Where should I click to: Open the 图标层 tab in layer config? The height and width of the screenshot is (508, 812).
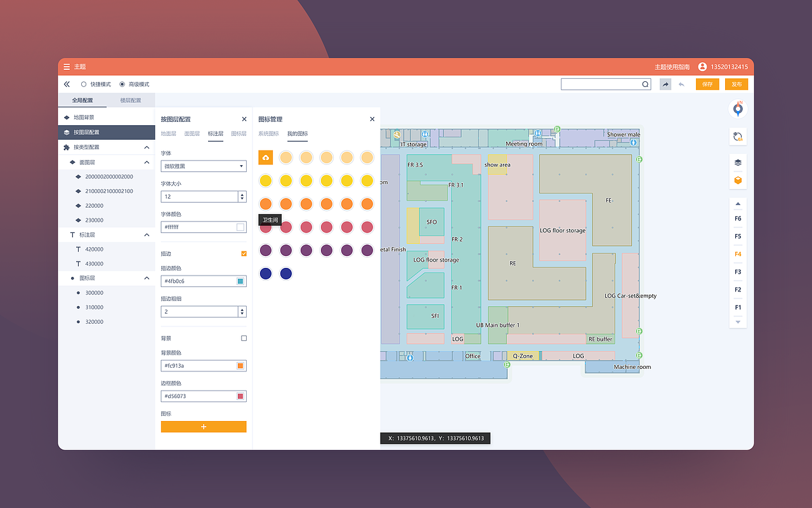coord(239,134)
